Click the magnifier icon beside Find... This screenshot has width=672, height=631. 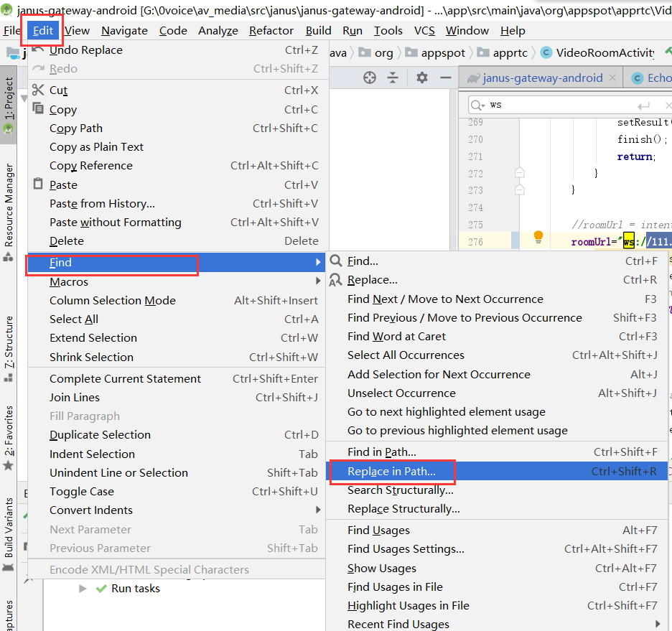point(335,261)
